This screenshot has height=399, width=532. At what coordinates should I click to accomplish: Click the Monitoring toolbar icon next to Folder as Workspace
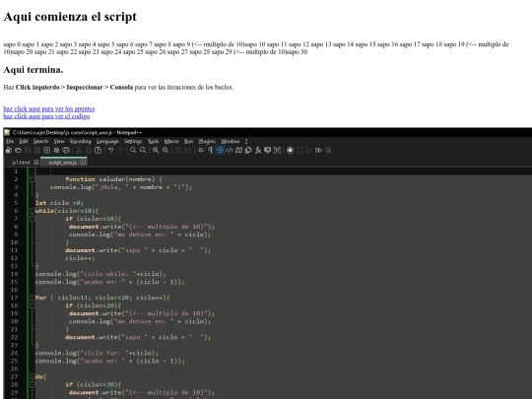pos(277,150)
